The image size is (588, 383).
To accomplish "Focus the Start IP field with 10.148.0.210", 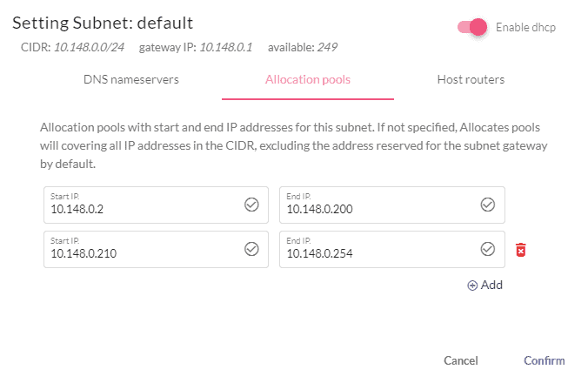I will [x=156, y=249].
